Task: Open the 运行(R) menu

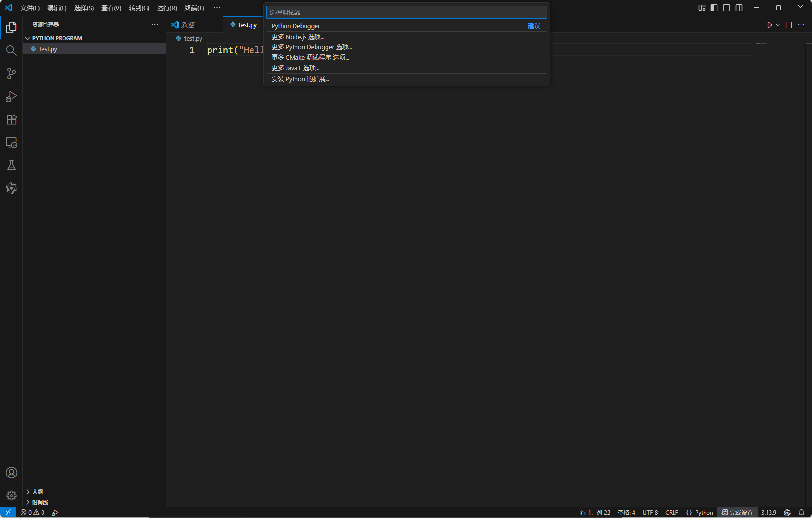Action: point(167,8)
